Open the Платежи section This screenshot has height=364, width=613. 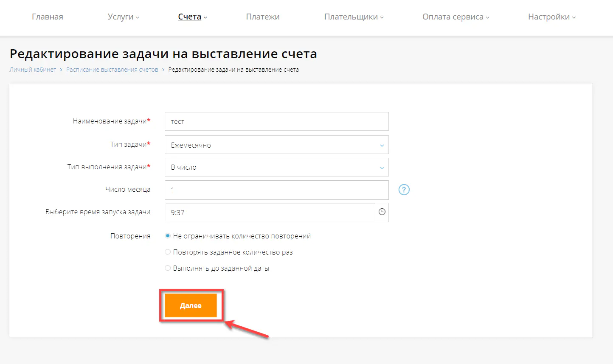pos(262,17)
